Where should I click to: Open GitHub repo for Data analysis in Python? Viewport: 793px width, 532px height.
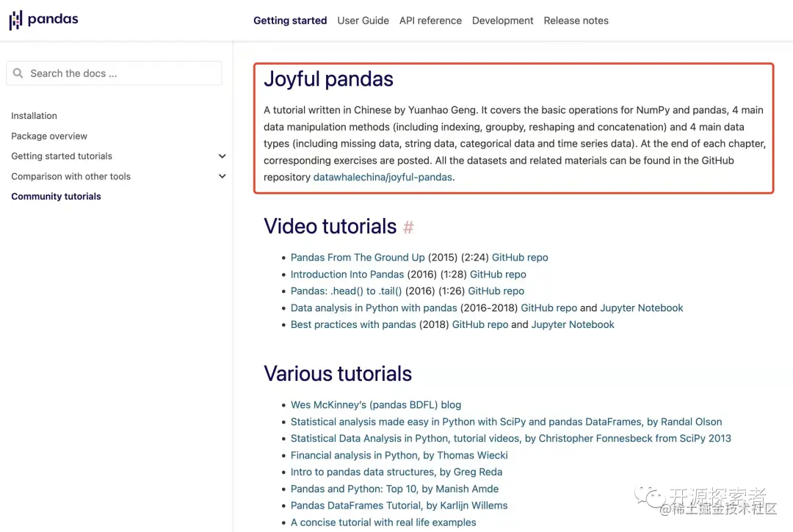click(548, 307)
